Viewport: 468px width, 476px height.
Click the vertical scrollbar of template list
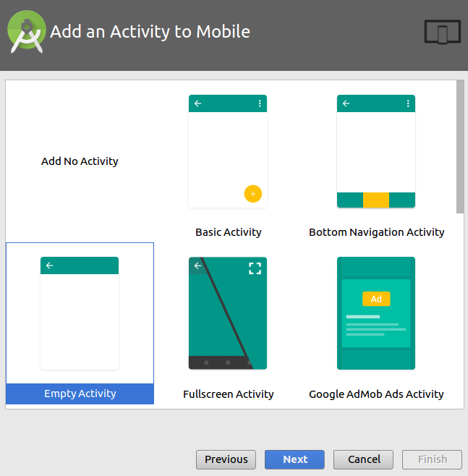tap(460, 147)
